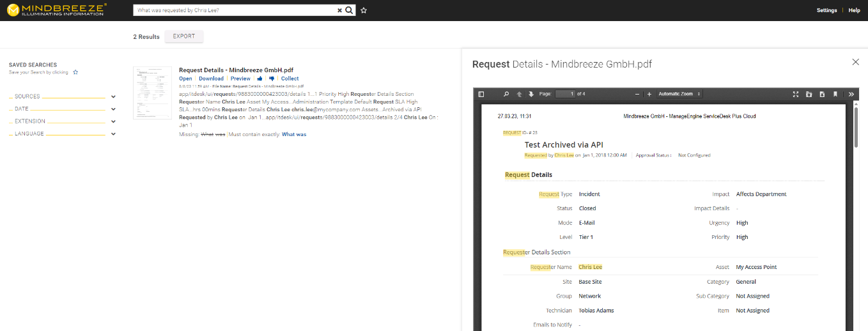Viewport: 868px width, 331px height.
Task: Click 'Closed' status value in PDF
Action: pyautogui.click(x=587, y=208)
